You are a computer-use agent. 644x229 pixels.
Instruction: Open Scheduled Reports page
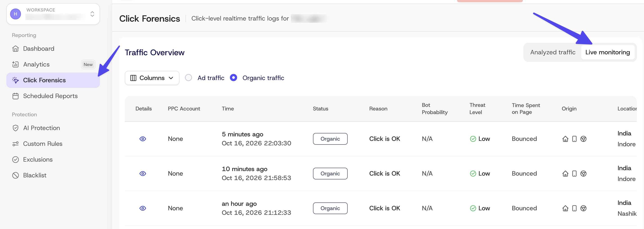(x=53, y=96)
